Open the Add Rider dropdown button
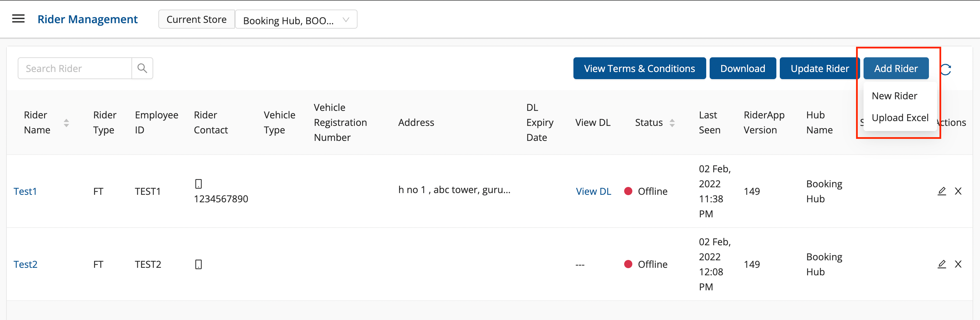 [x=896, y=69]
